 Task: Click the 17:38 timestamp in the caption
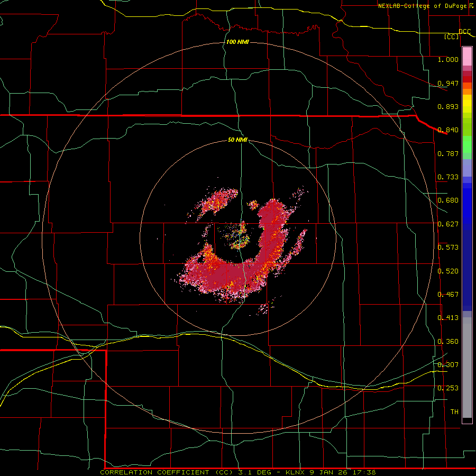pos(365,472)
